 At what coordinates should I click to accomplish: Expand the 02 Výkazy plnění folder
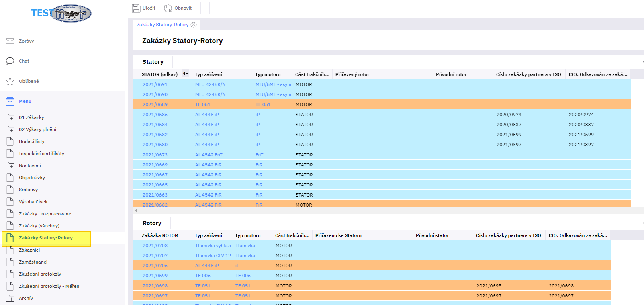(x=10, y=129)
